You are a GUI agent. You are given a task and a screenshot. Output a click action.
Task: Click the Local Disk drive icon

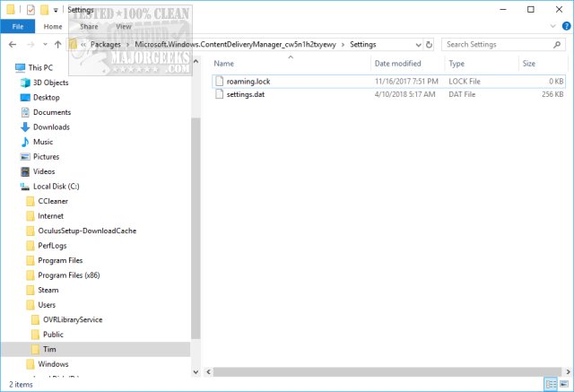[24, 187]
